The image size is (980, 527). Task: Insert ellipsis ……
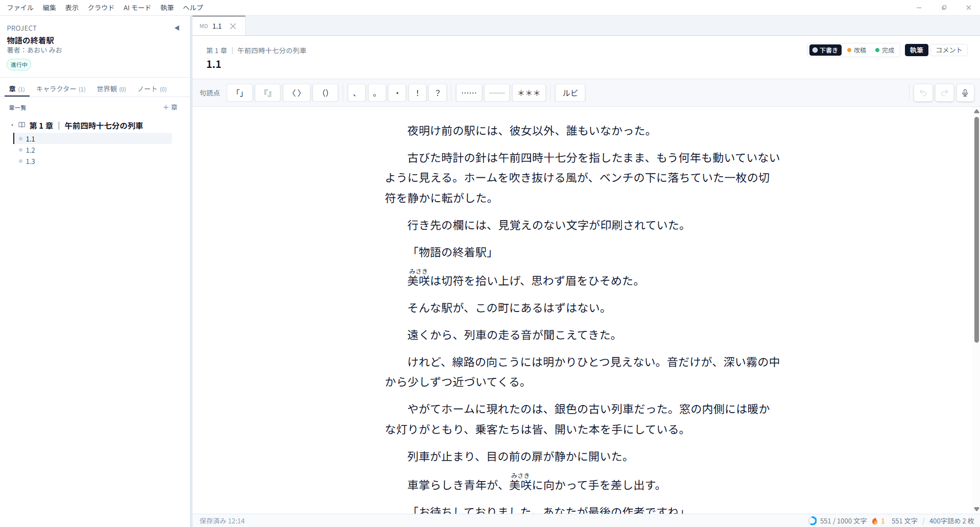tap(469, 93)
